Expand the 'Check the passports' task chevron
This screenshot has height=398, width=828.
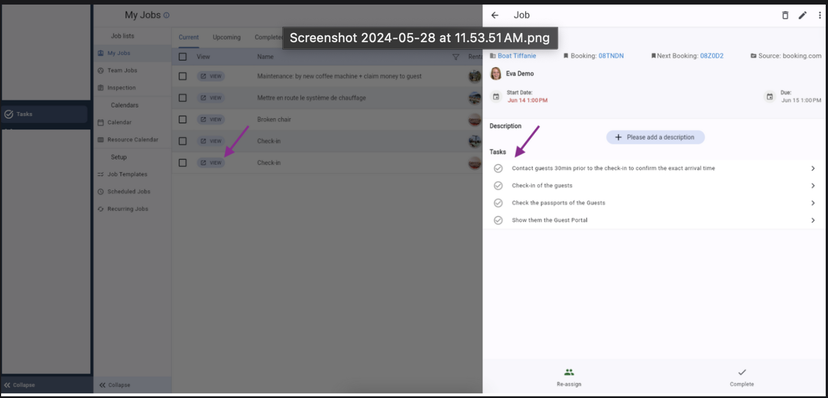(813, 203)
